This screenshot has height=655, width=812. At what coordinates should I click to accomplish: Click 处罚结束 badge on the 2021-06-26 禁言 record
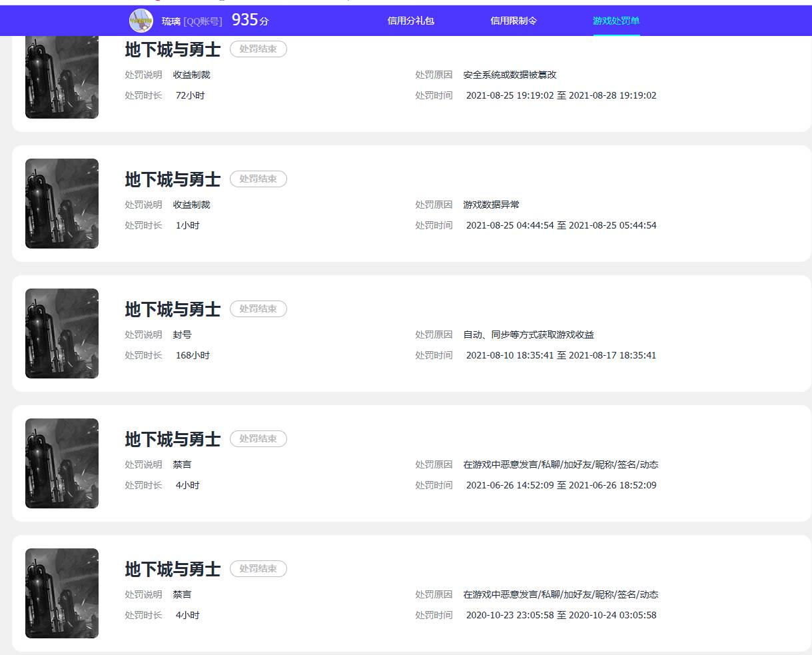[258, 439]
